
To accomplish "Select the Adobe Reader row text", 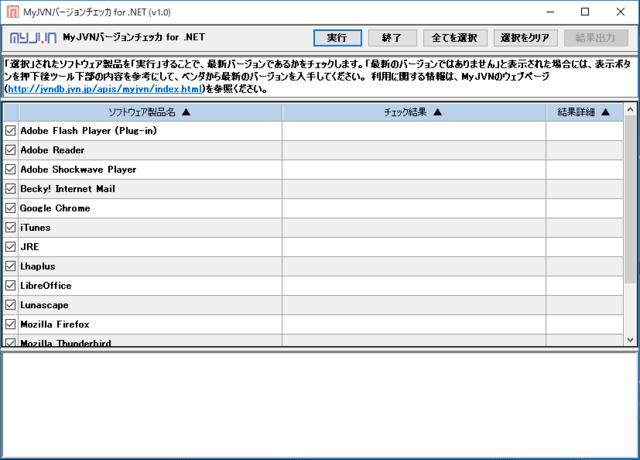I will tap(52, 150).
